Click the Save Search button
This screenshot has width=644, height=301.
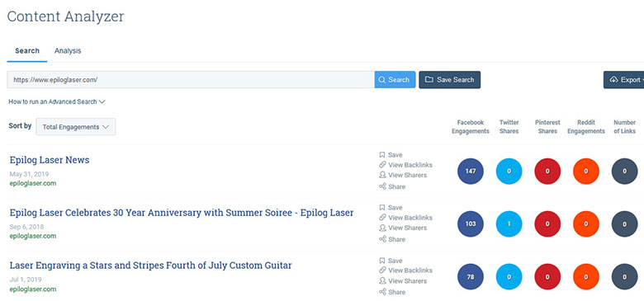(x=449, y=79)
